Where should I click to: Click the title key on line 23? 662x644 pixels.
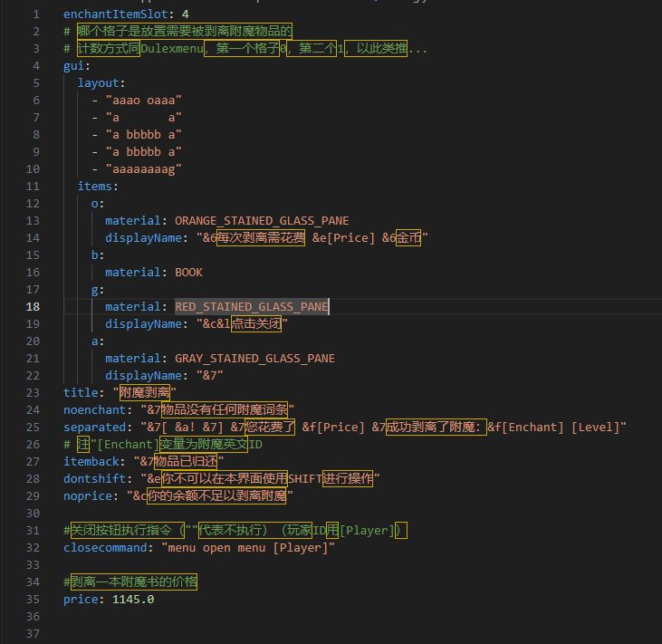pos(81,393)
